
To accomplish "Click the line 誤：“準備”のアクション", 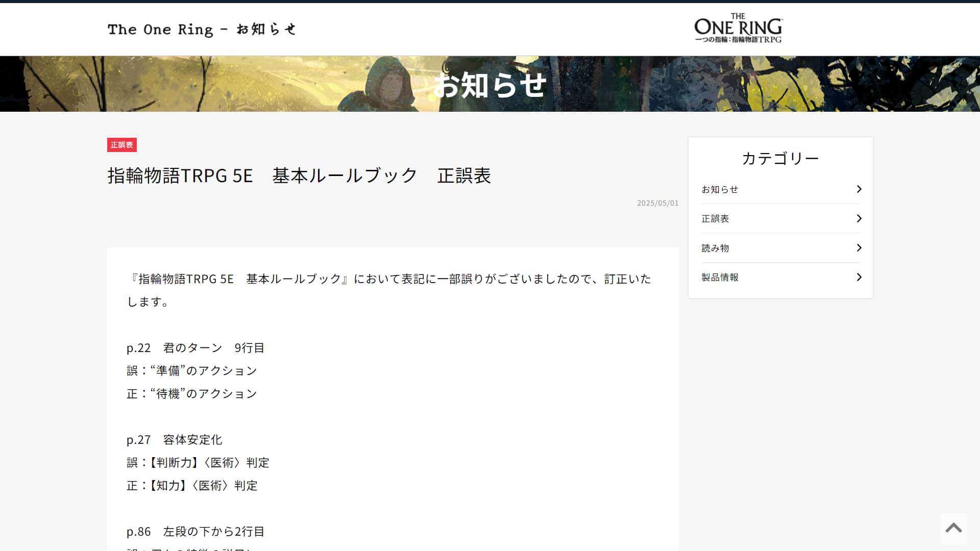I will point(192,371).
